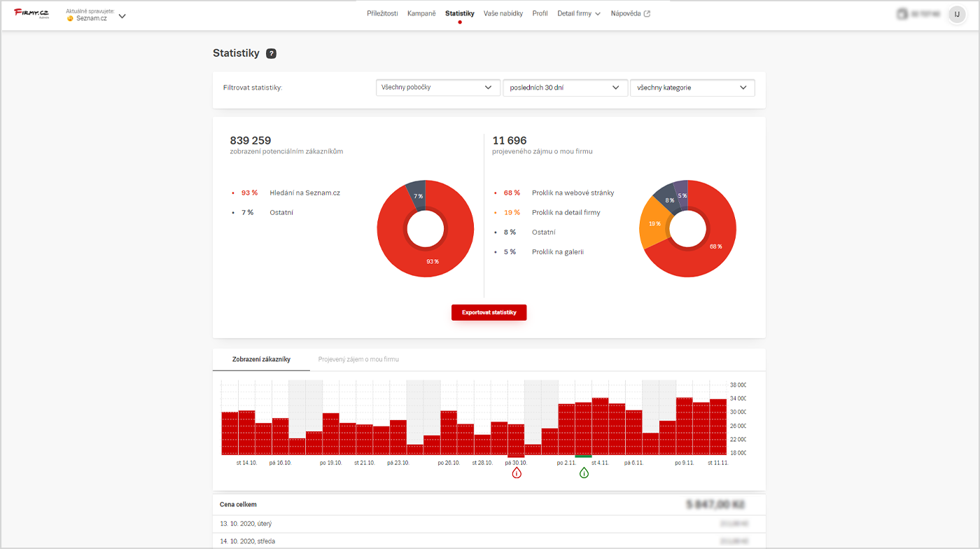Open the Statistiky help question mark icon

pos(272,53)
